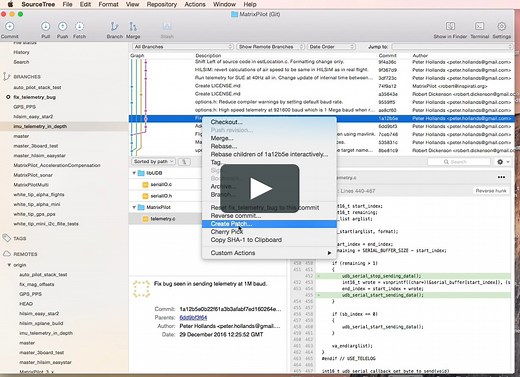Open the Window menu in menu bar

pos(224,4)
